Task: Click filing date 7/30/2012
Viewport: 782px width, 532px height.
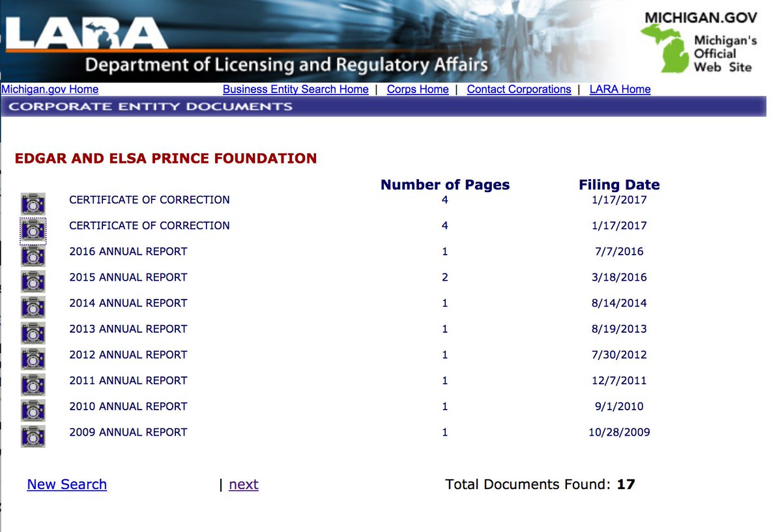Action: (x=619, y=355)
